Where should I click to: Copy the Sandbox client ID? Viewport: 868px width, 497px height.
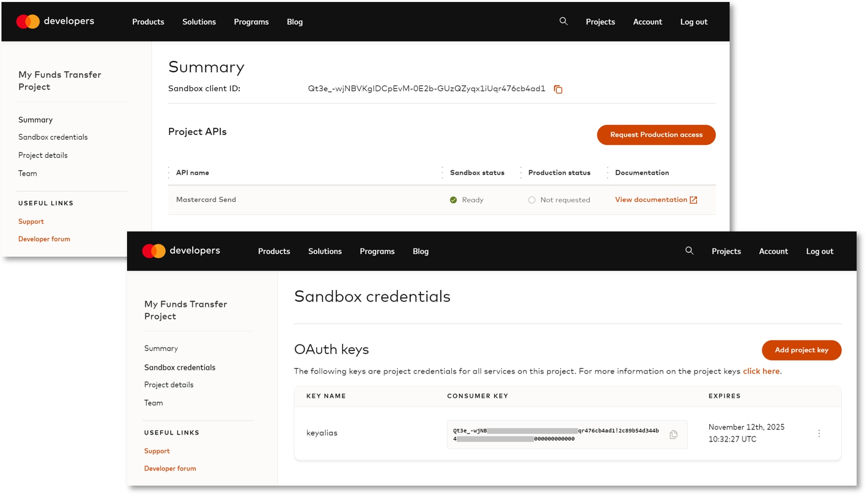tap(558, 89)
